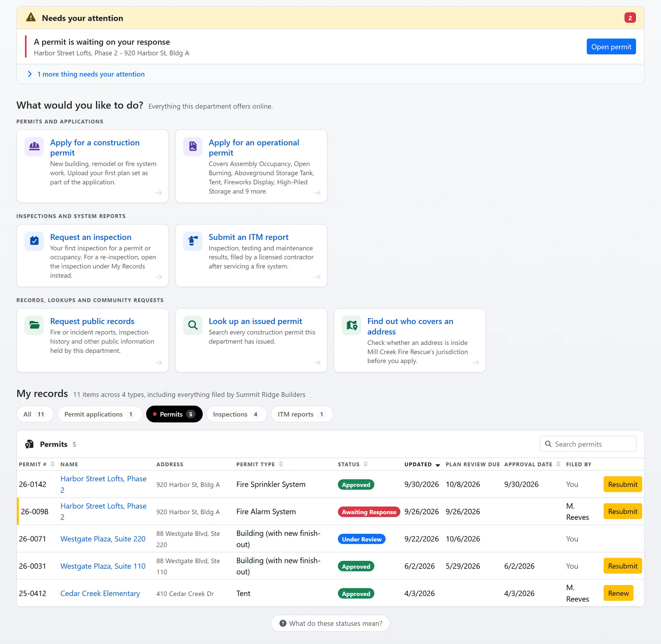661x644 pixels.
Task: Switch to Permit applications tab
Action: [x=100, y=414]
